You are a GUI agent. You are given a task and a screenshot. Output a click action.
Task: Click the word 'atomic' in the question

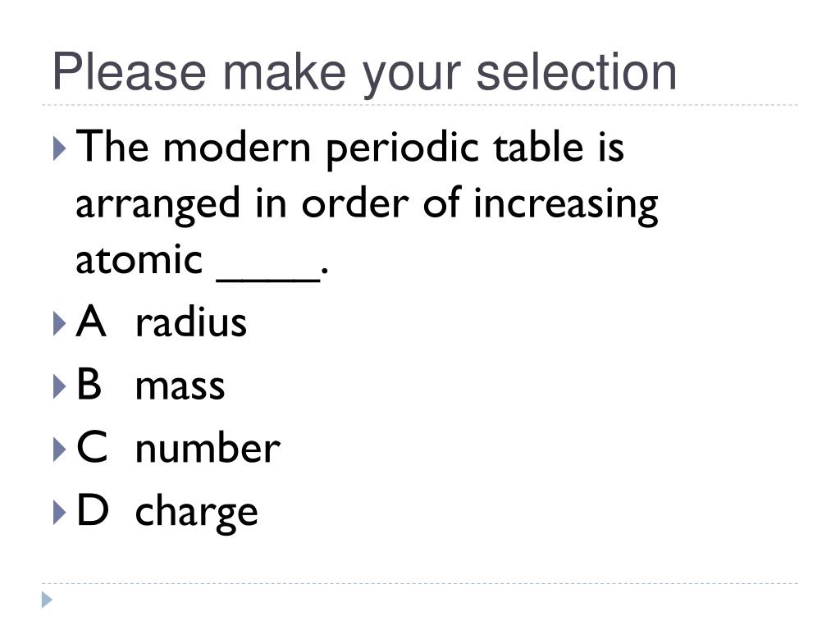(x=139, y=260)
